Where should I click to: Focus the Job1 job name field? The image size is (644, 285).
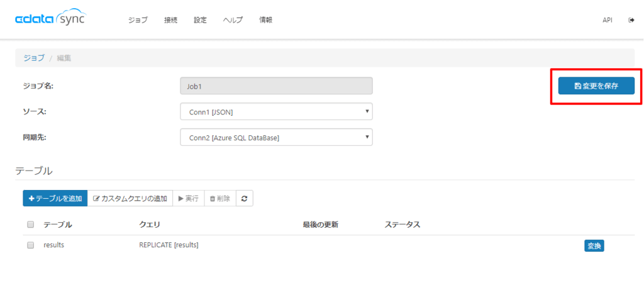277,86
